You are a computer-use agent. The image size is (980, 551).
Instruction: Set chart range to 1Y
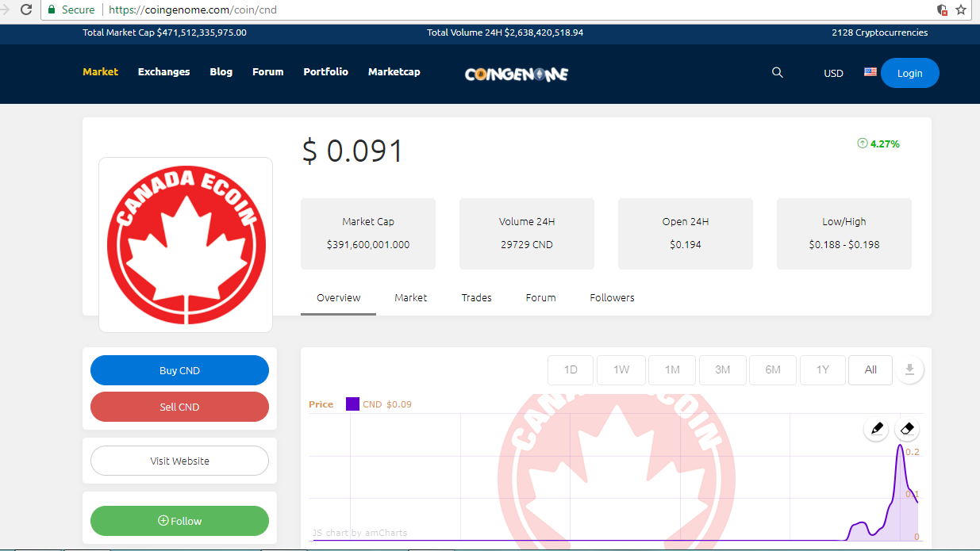pyautogui.click(x=823, y=369)
